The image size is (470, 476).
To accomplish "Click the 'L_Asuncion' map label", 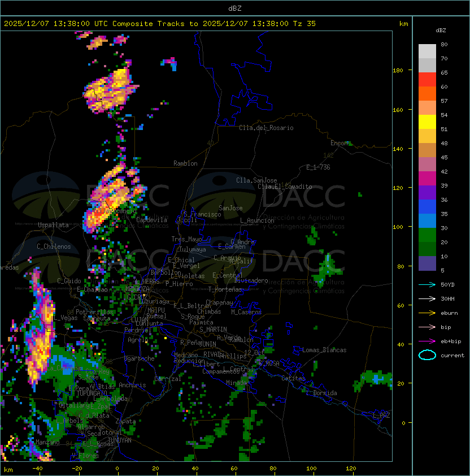I will click(257, 220).
